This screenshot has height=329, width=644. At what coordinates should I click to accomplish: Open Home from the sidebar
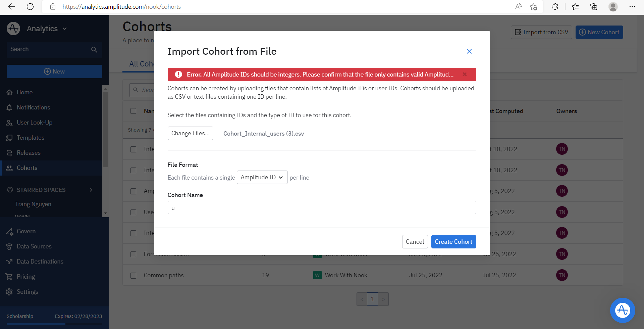click(x=24, y=92)
